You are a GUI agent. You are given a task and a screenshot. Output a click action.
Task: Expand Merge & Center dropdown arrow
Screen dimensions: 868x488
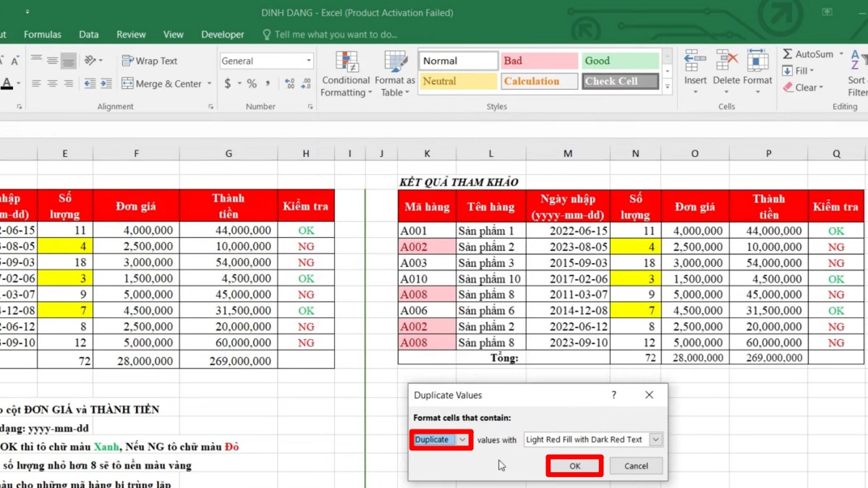pyautogui.click(x=209, y=84)
